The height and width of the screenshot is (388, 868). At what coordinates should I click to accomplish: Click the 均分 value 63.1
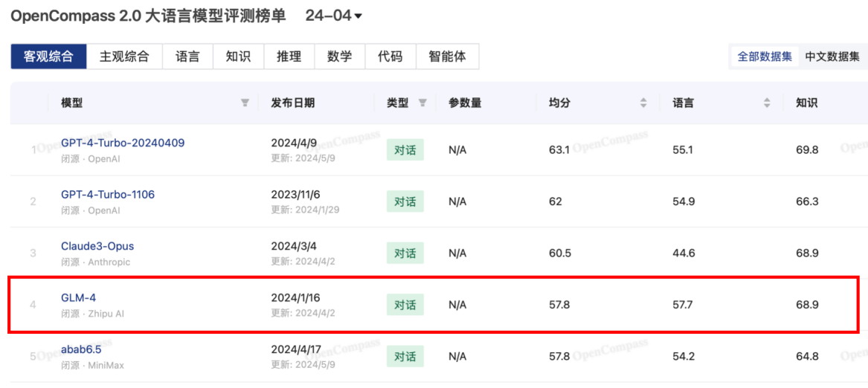point(559,150)
